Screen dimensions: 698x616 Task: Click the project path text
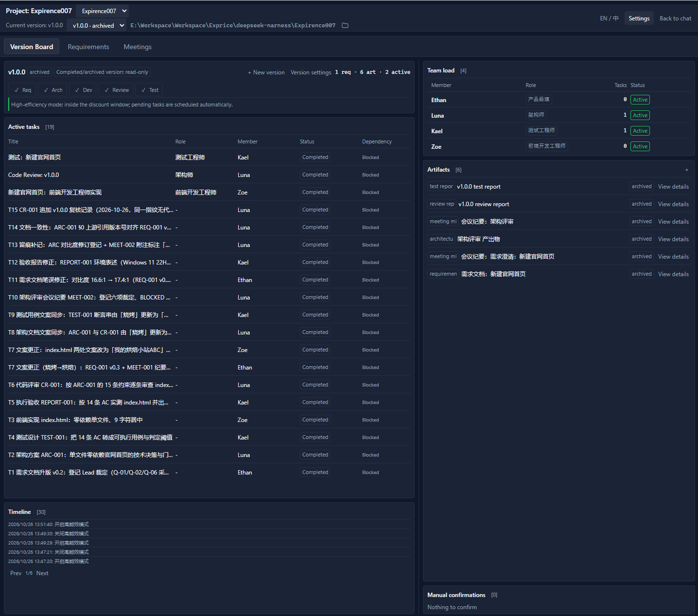[x=232, y=25]
